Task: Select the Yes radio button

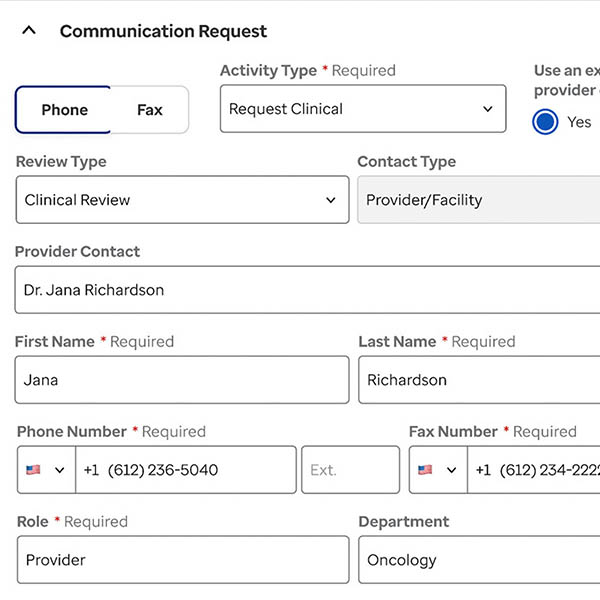Action: (545, 122)
